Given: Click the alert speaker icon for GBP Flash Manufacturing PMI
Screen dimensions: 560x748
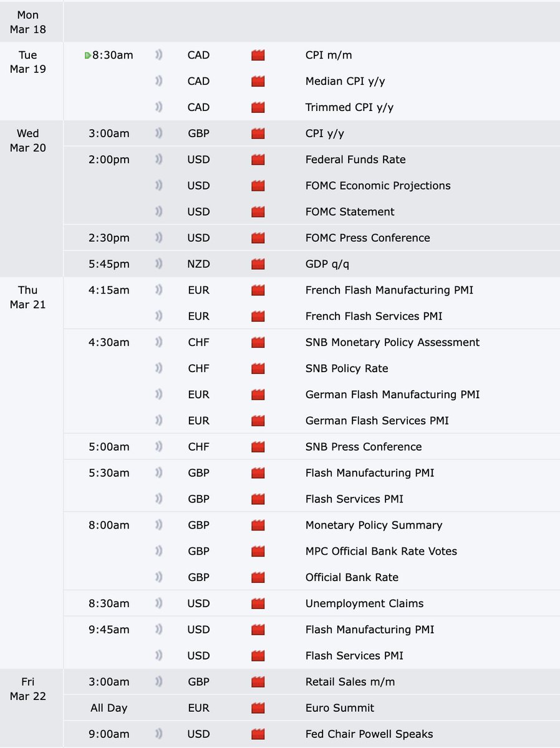Looking at the screenshot, I should click(159, 473).
